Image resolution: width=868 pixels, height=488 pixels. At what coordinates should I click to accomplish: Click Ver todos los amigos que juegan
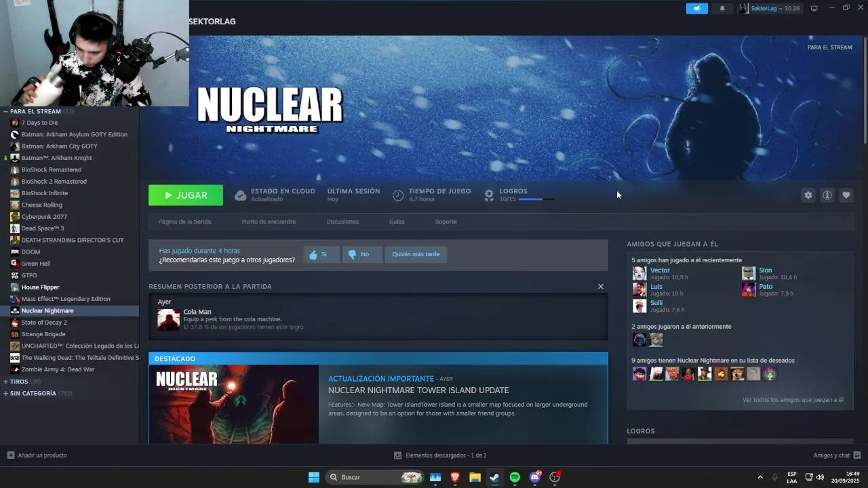[793, 400]
